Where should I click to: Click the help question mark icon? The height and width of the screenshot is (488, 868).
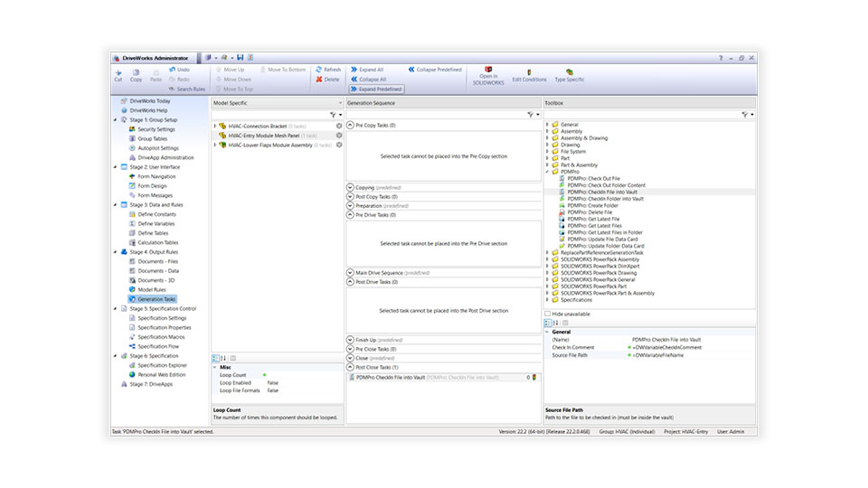[721, 58]
